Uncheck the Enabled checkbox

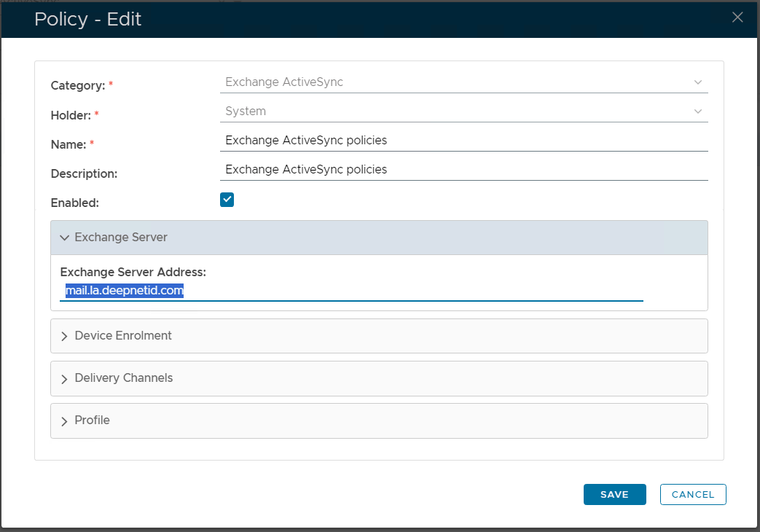tap(227, 200)
